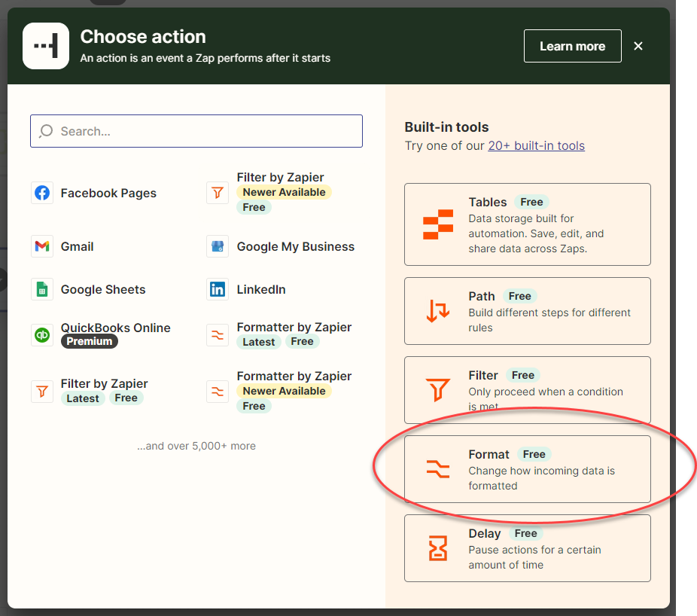Image resolution: width=697 pixels, height=616 pixels.
Task: Click the Free badge on the Delay card
Action: click(526, 533)
